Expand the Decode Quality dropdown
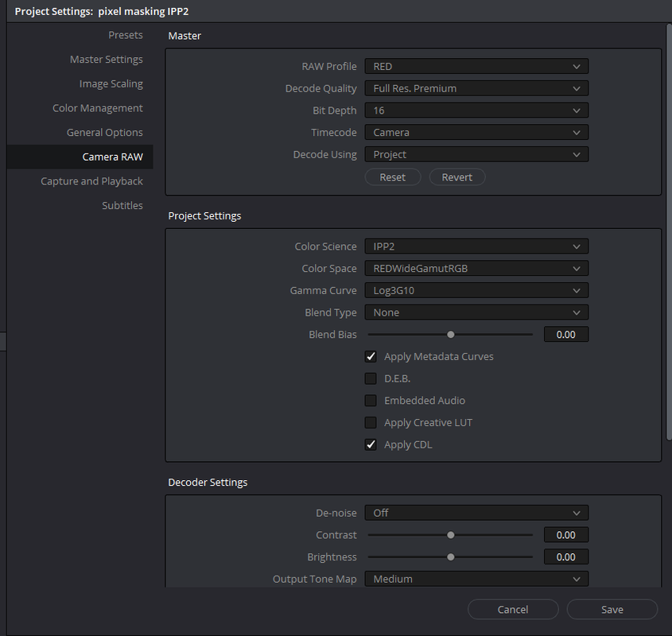This screenshot has height=636, width=672. pos(476,88)
